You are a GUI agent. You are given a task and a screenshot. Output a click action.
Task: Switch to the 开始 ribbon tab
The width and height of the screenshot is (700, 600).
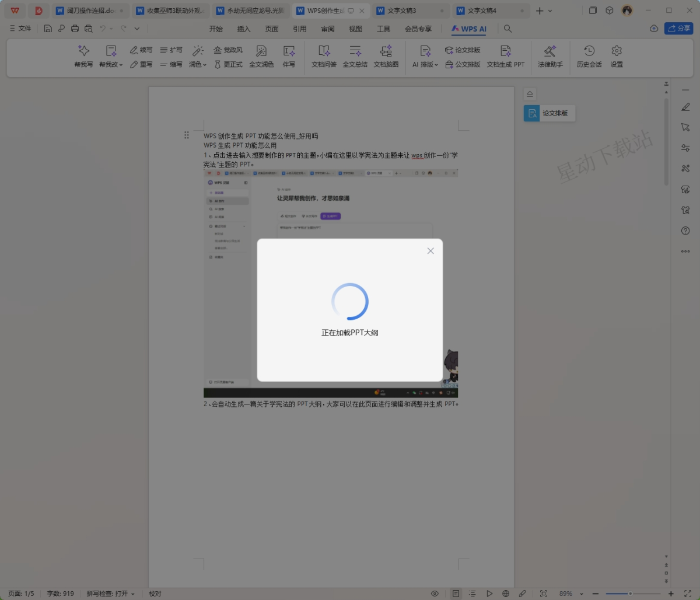coord(216,29)
